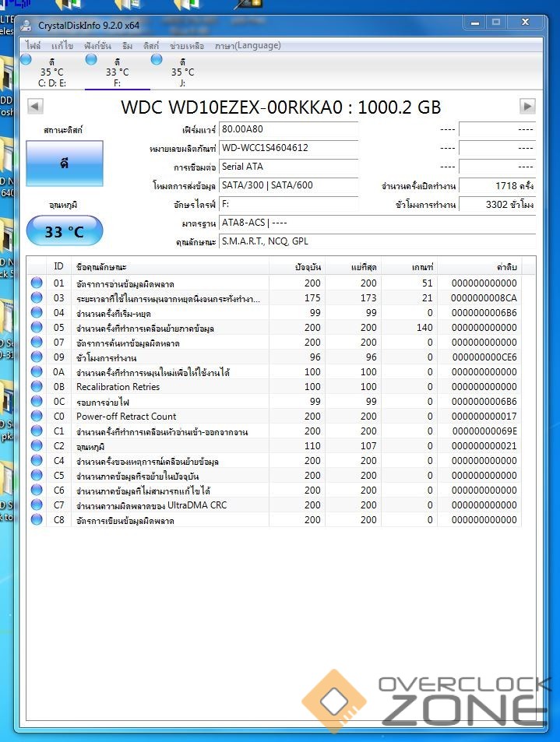Click the CrystalDiskInfo title bar icon
The image size is (560, 742).
(x=28, y=25)
